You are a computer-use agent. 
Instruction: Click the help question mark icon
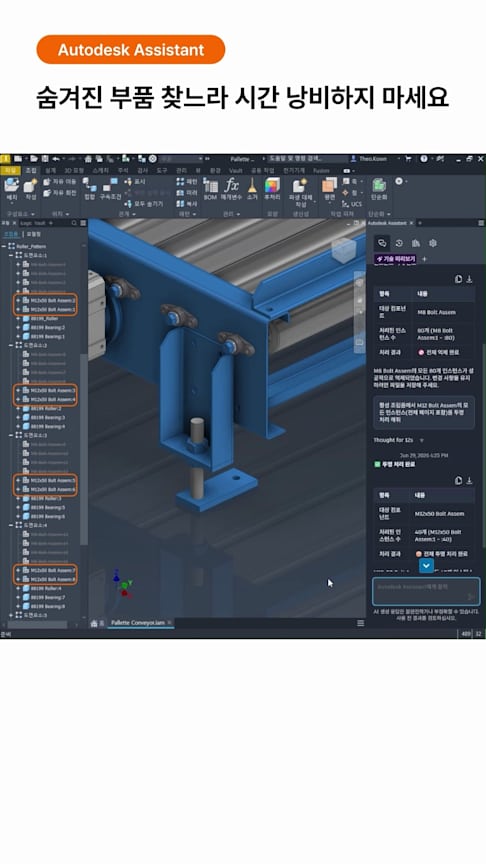pos(424,159)
